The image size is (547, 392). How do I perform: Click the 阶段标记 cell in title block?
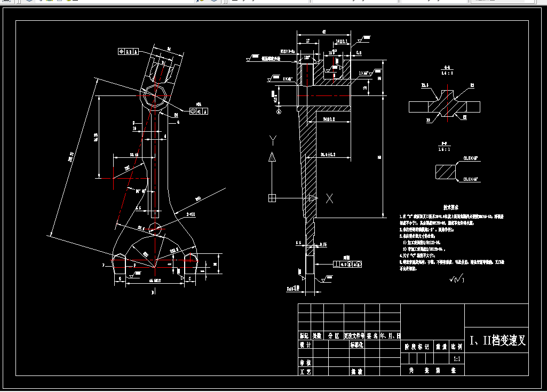coord(417,347)
